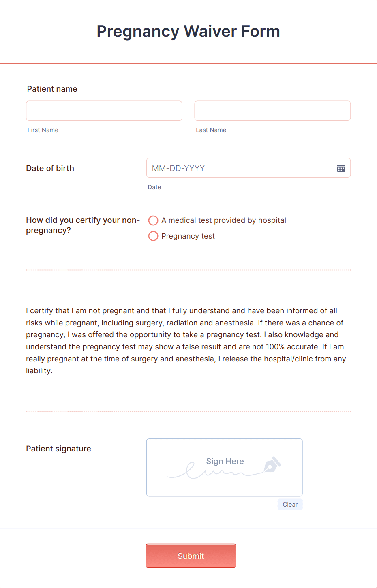Click the First Name input field
This screenshot has width=377, height=588.
(x=104, y=110)
